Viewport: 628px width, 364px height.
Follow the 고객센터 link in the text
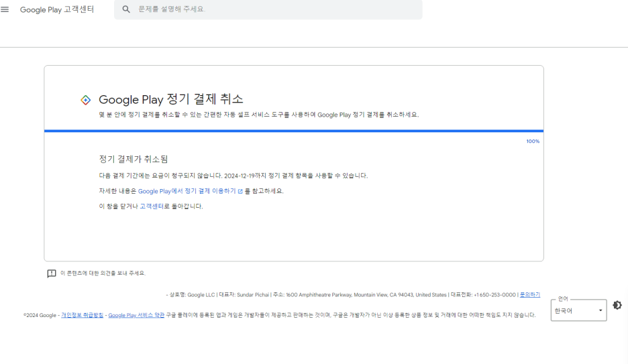tap(152, 206)
